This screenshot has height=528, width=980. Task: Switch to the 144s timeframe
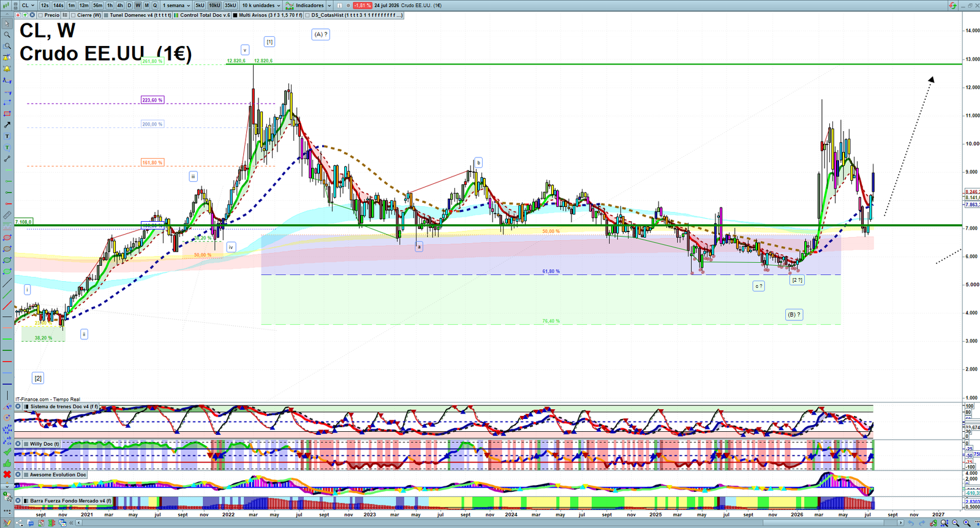click(x=58, y=5)
